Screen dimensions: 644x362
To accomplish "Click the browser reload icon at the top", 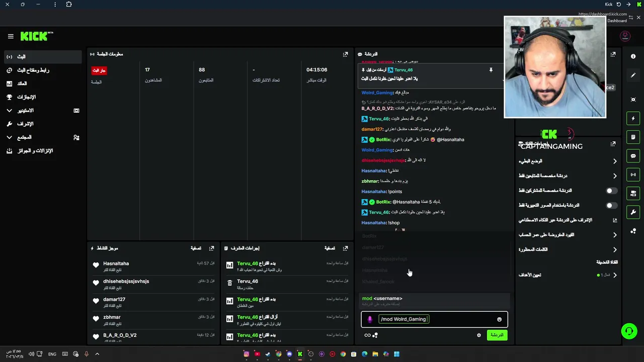I will click(x=619, y=5).
